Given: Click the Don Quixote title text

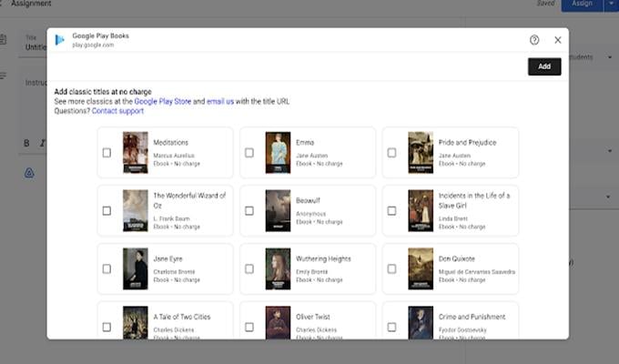Looking at the screenshot, I should [x=456, y=259].
